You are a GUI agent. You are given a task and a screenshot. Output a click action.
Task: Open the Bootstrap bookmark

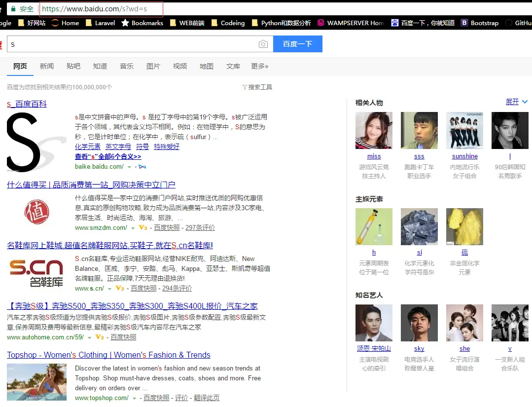(480, 23)
